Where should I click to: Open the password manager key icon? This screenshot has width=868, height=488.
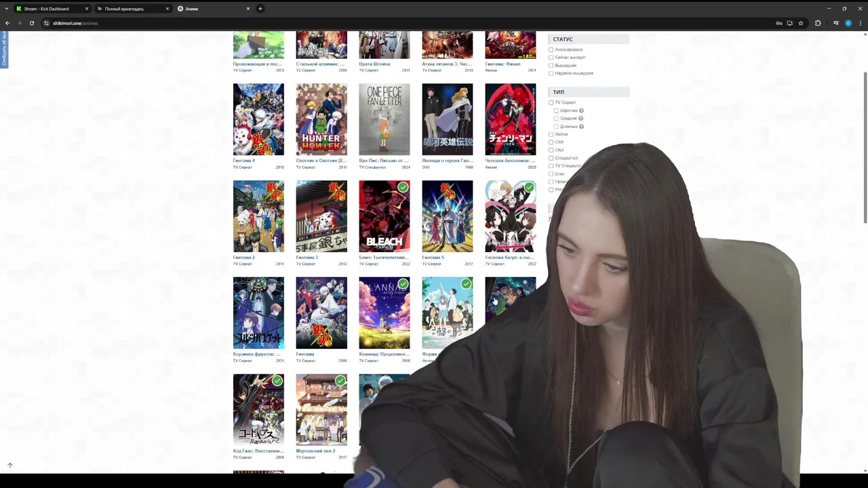tap(779, 23)
